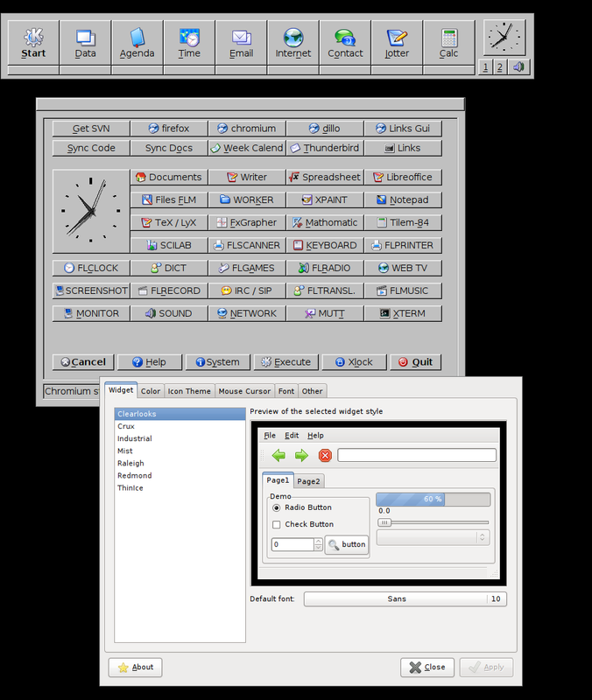This screenshot has width=592, height=700.
Task: Open the Email application
Action: click(242, 43)
